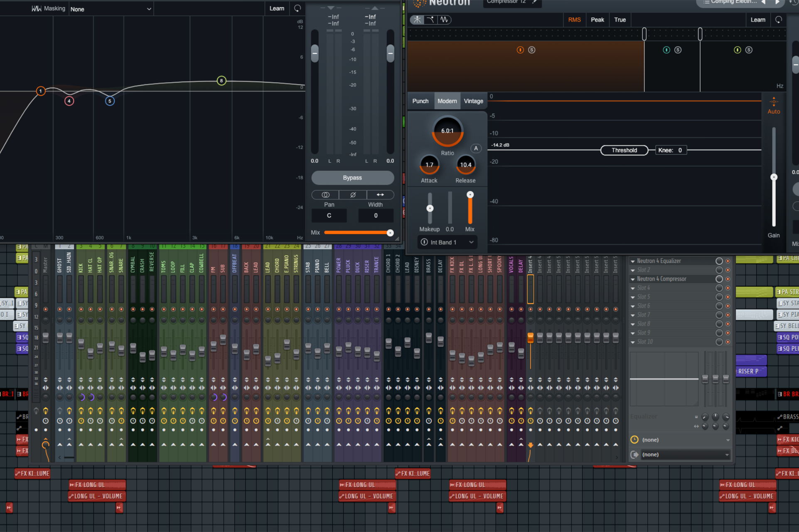Image resolution: width=799 pixels, height=532 pixels.
Task: Select Peak detection mode
Action: [x=597, y=20]
